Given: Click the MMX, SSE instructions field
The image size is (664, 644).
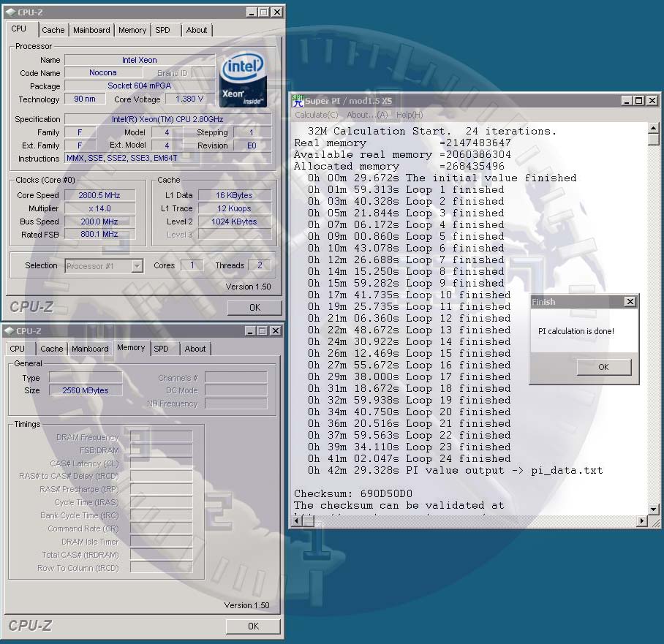Looking at the screenshot, I should 167,159.
